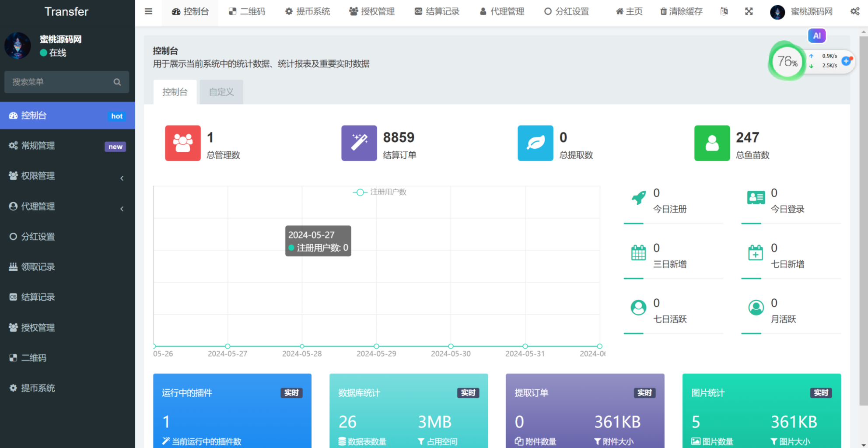
Task: Click the green 总鱼苗数 user icon
Action: click(x=712, y=143)
